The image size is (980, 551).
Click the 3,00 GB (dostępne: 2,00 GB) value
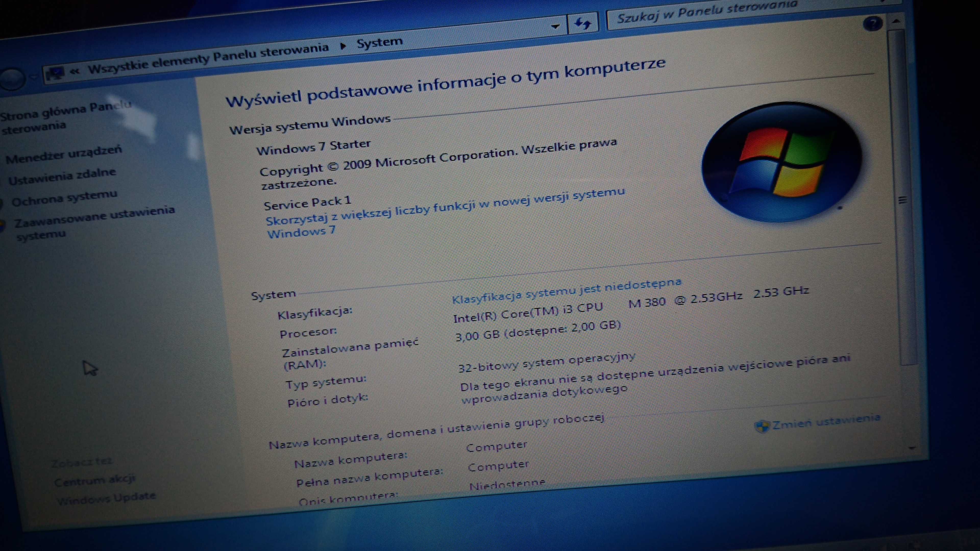[538, 331]
